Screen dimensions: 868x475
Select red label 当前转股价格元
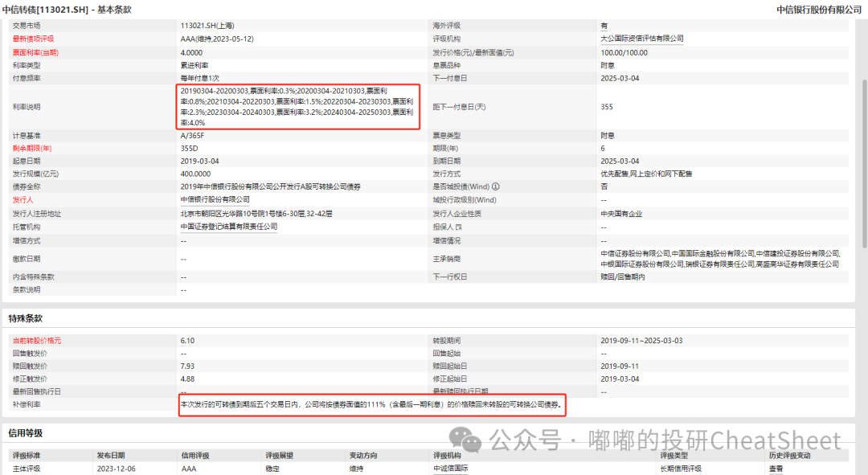[x=36, y=341]
